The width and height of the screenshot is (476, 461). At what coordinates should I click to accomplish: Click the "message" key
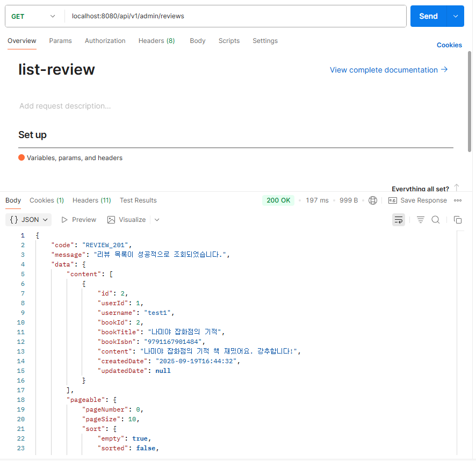click(x=68, y=255)
